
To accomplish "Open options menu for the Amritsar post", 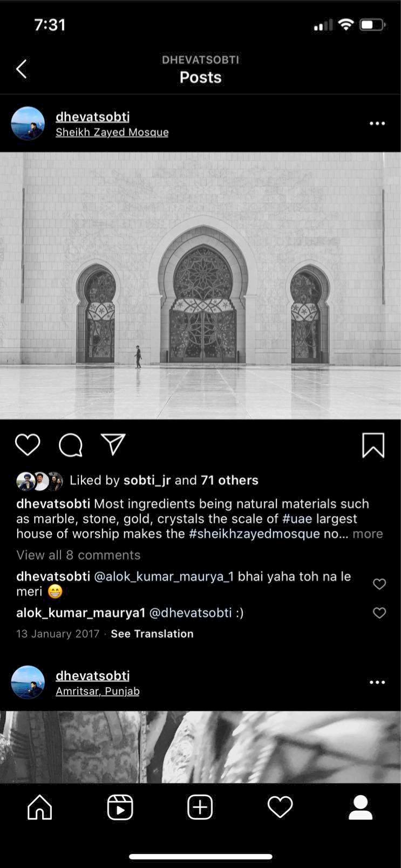I will tap(377, 682).
